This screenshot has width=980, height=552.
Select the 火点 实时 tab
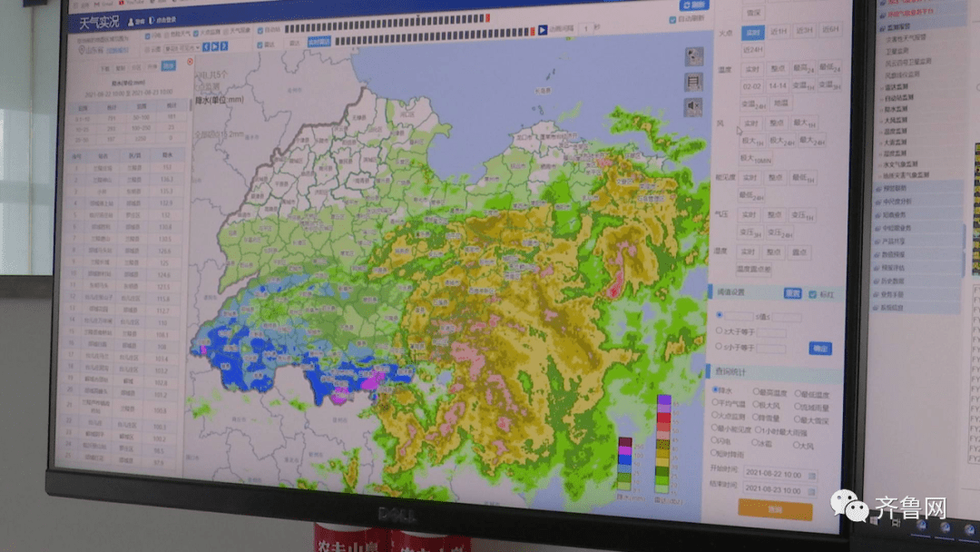click(x=753, y=32)
